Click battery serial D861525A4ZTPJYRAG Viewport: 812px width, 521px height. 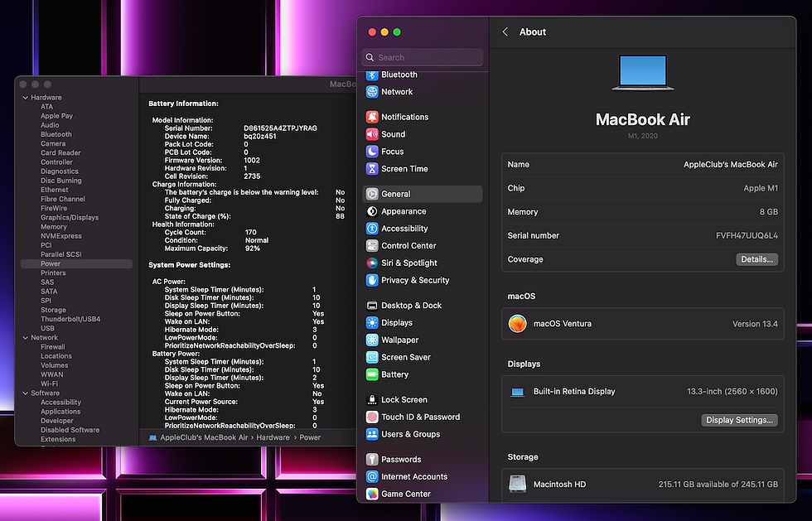tap(280, 128)
